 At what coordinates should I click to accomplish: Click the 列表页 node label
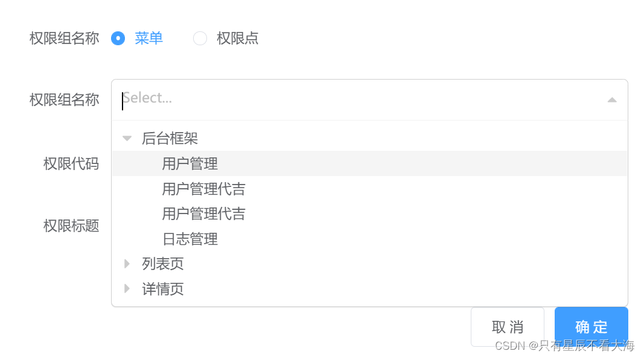tap(162, 264)
